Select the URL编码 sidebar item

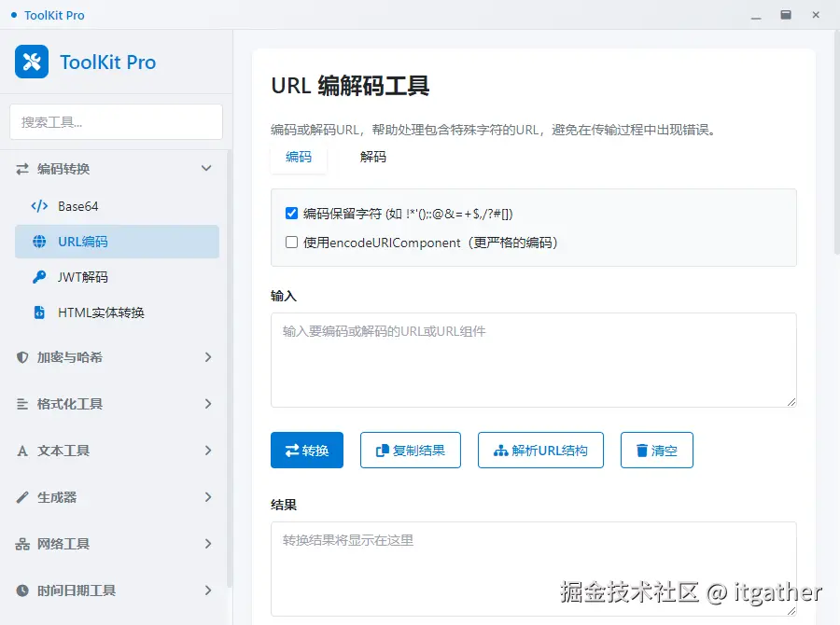(x=117, y=242)
